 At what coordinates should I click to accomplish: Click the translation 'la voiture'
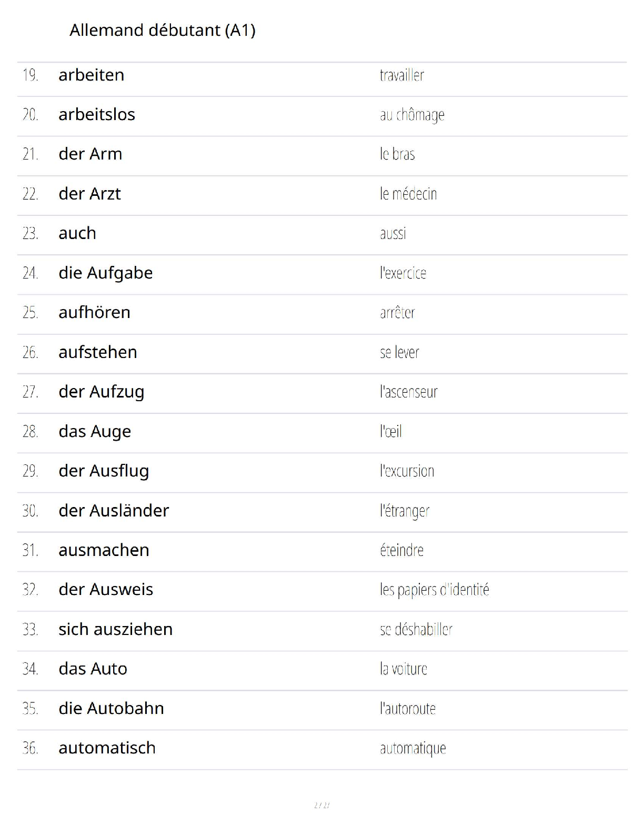tap(404, 669)
